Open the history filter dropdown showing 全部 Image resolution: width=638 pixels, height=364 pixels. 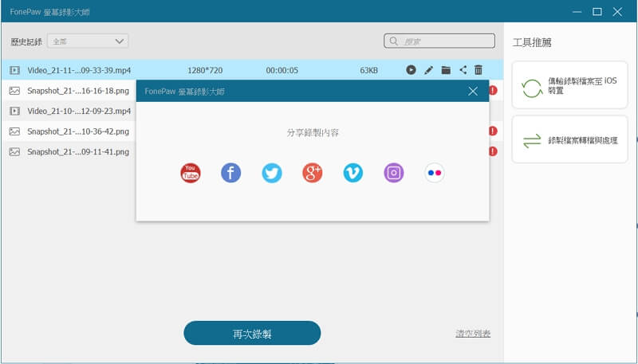pos(88,41)
